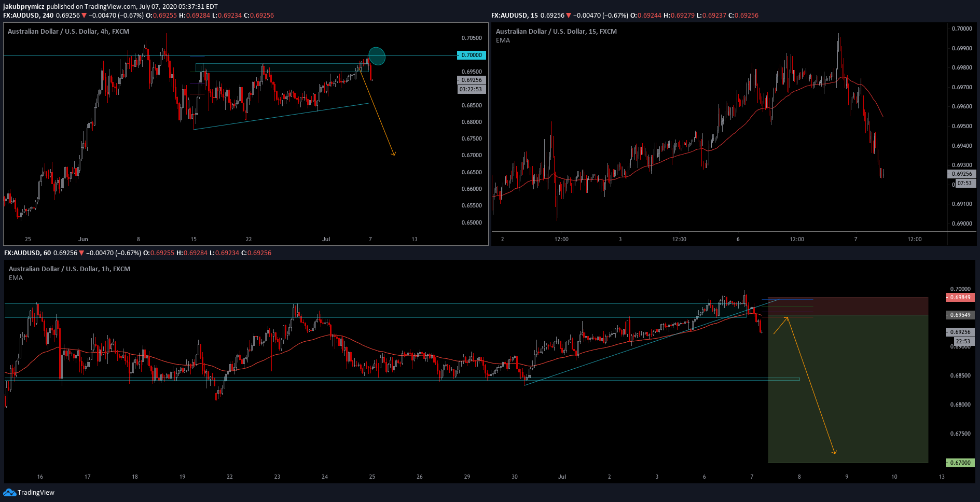Click the 0.68500 label on 1h price axis

pyautogui.click(x=960, y=375)
